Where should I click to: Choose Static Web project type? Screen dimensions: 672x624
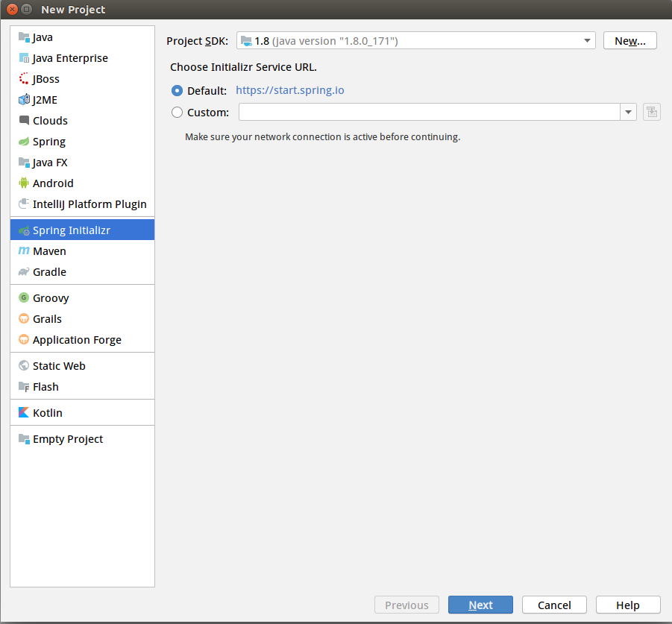82,366
